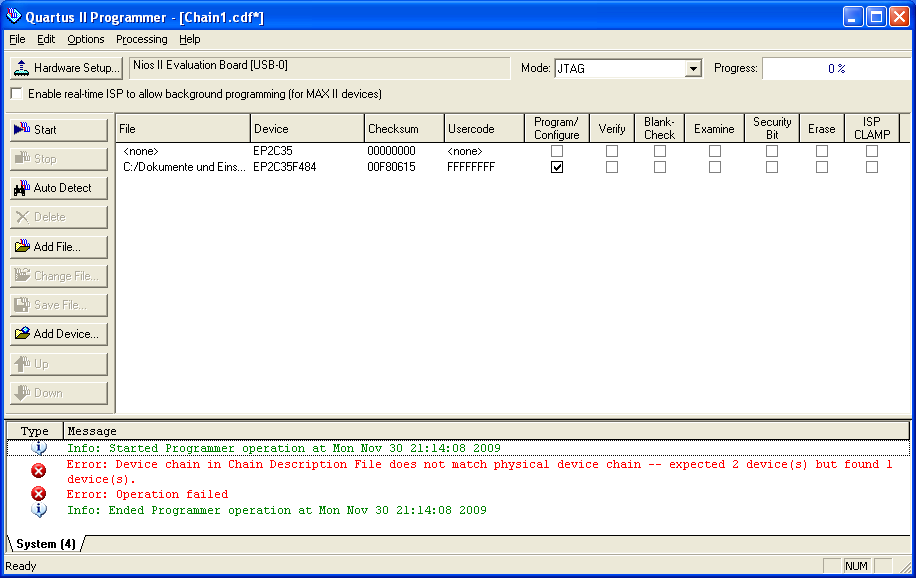Click Change File button
This screenshot has width=916, height=578.
click(59, 276)
